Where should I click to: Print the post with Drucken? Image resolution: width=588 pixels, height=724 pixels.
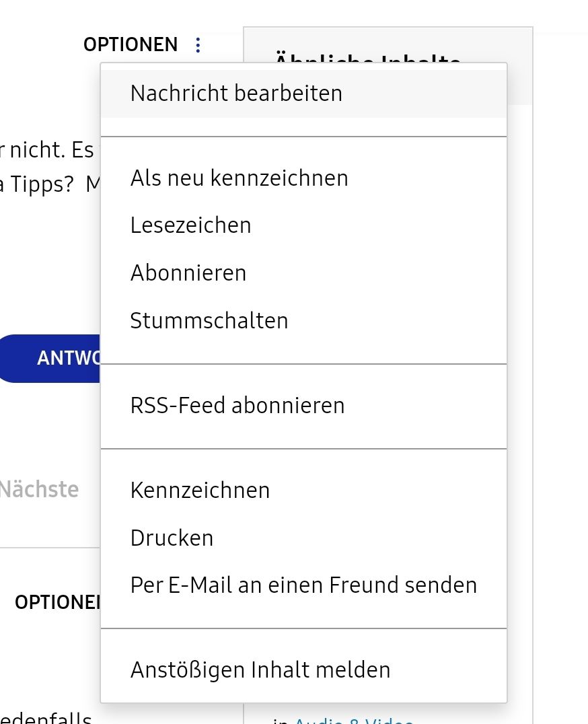pos(172,538)
